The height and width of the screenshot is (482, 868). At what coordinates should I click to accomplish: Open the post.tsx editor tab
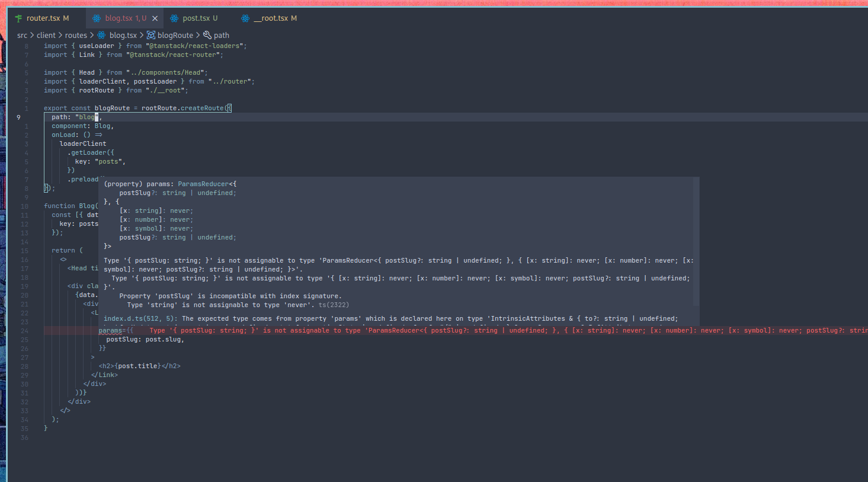200,18
